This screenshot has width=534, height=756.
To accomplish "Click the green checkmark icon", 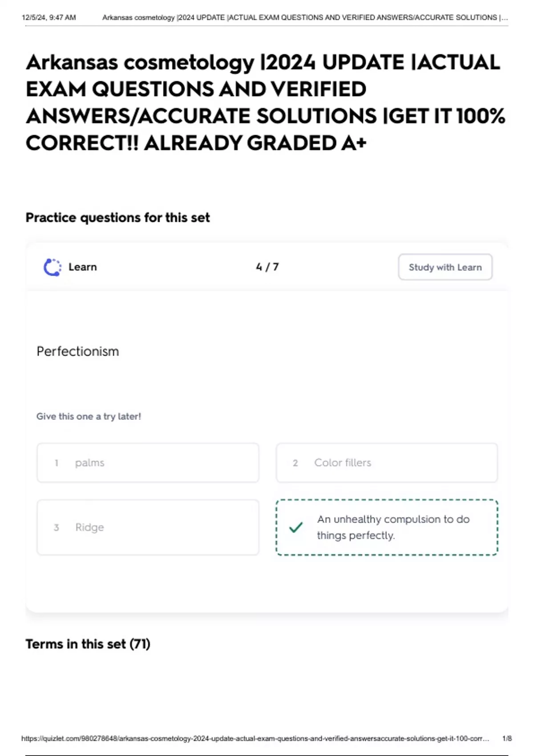I will click(x=296, y=527).
